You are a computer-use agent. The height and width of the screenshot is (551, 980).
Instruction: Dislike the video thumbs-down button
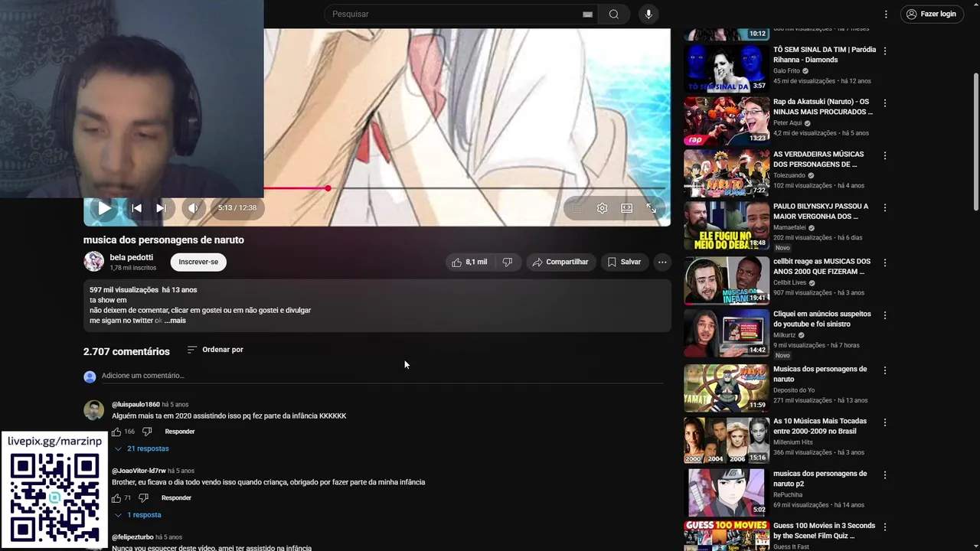click(507, 262)
